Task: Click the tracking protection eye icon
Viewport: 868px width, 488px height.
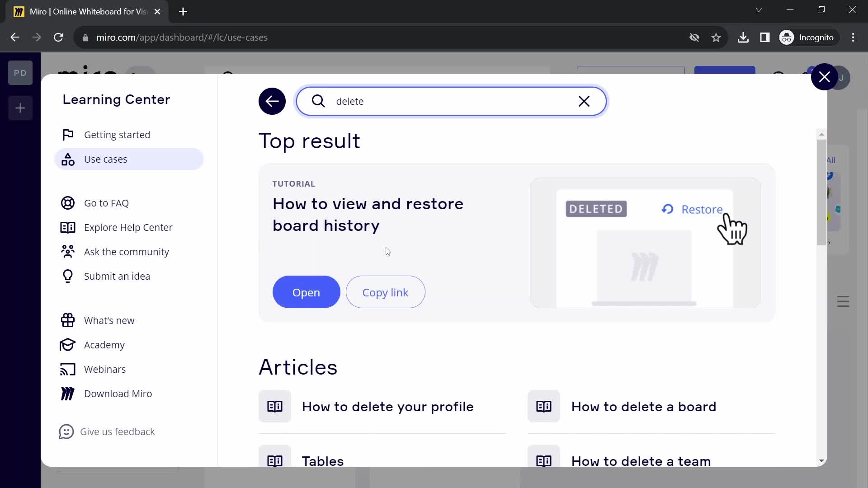Action: pyautogui.click(x=694, y=38)
